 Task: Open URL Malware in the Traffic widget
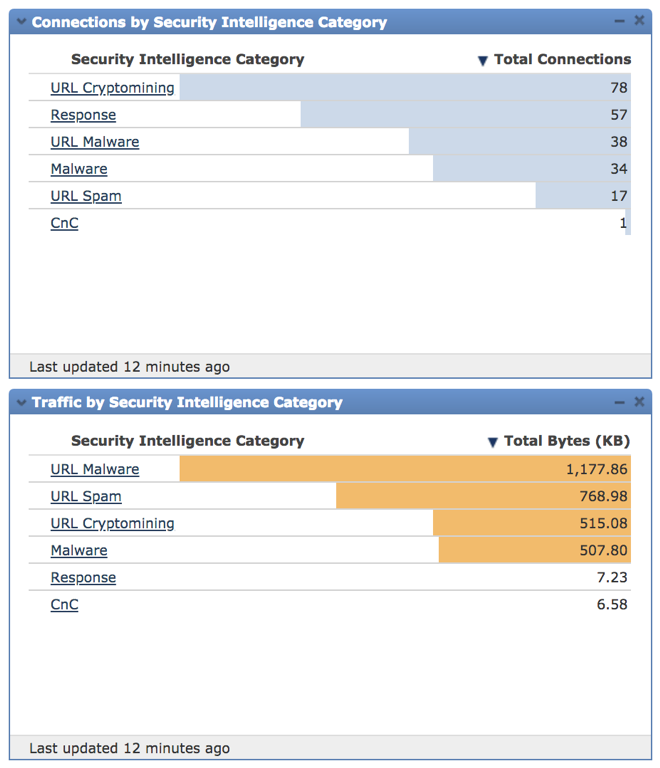tap(95, 469)
